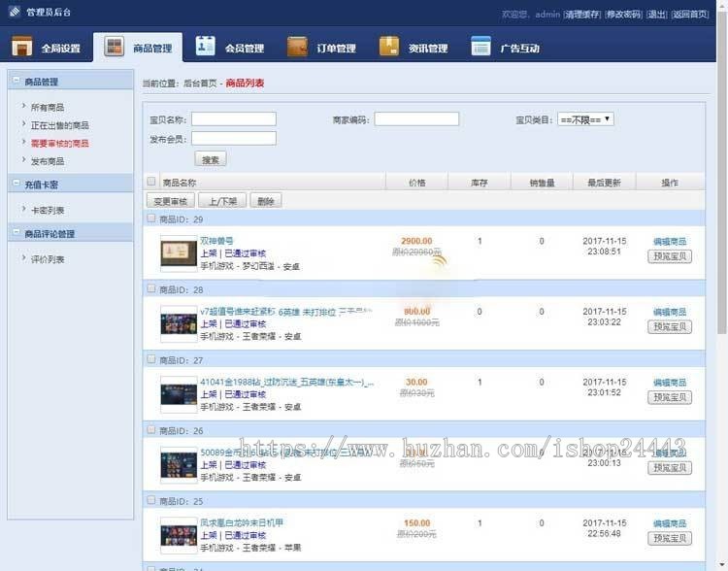Viewport: 728px width, 571px height.
Task: Focus the 商家编码 input field
Action: pos(416,118)
